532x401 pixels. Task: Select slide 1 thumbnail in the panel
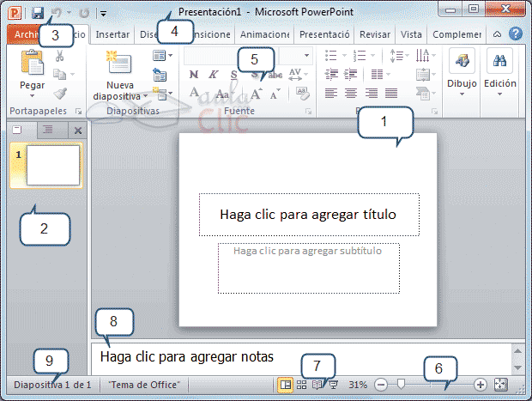[x=53, y=164]
